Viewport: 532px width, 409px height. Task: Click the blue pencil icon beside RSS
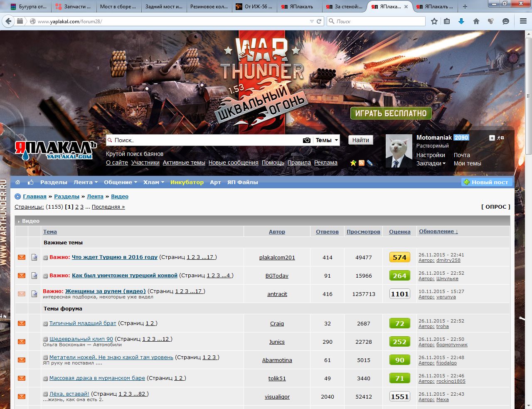click(x=369, y=163)
